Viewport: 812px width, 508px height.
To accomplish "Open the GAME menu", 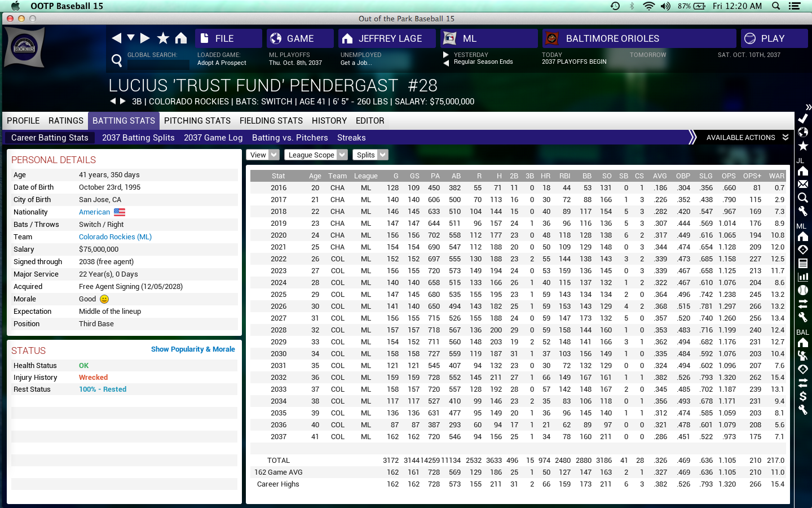I will 300,38.
